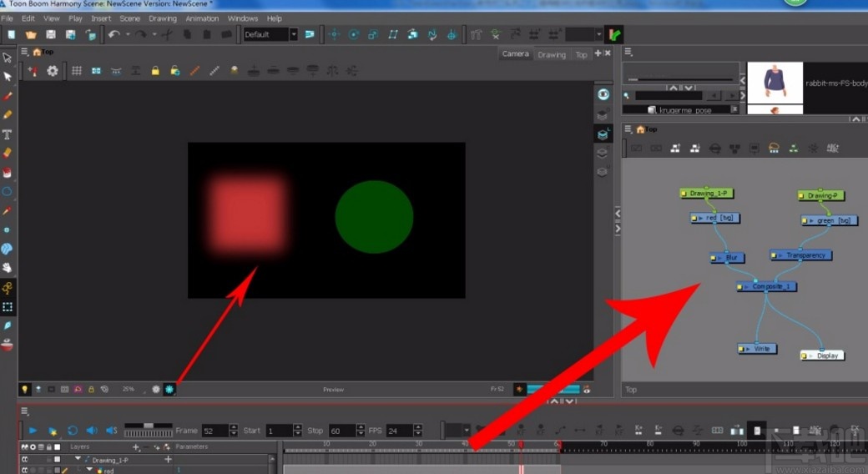Expand the Undo history dropdown arrow
This screenshot has height=474, width=868.
coord(128,34)
